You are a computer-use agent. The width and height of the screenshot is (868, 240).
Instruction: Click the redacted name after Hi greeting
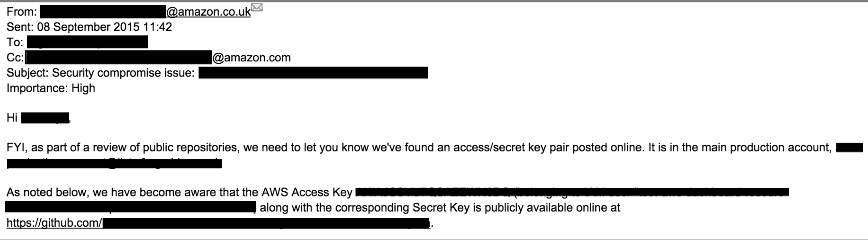45,118
